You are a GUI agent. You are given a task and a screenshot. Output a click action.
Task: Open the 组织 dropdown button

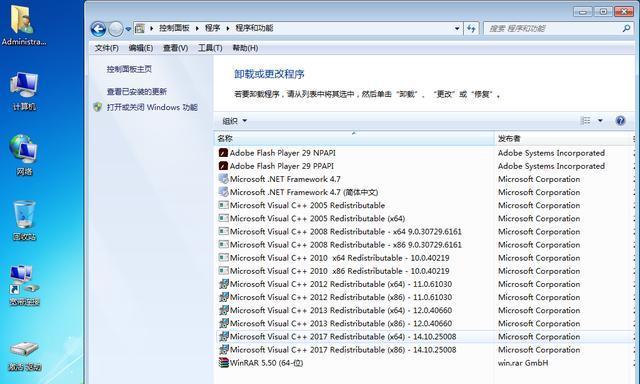pos(234,121)
